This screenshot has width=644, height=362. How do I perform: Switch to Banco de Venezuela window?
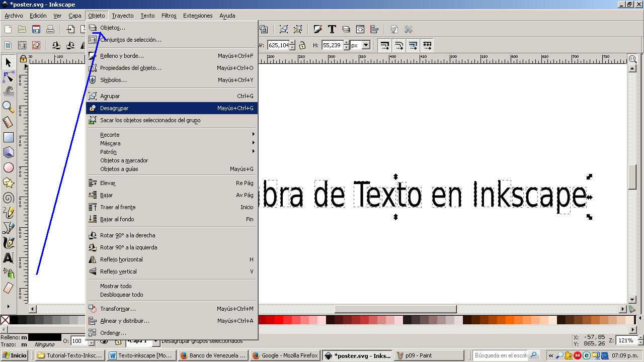click(x=213, y=355)
